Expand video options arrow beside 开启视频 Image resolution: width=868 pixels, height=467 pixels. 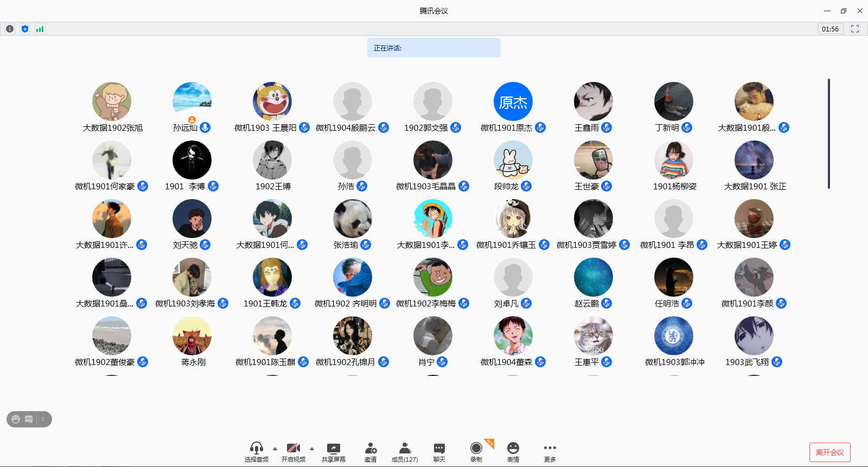pyautogui.click(x=312, y=449)
